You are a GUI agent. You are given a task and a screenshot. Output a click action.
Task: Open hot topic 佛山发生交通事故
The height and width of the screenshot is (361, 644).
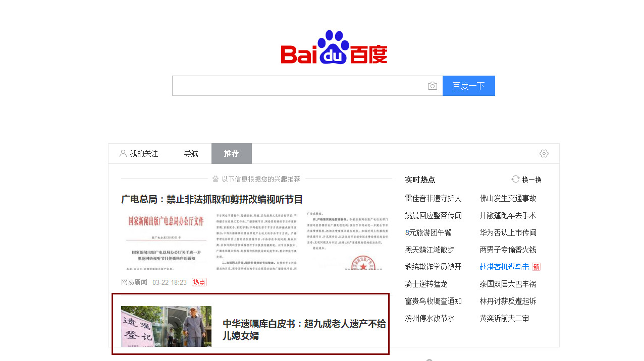pos(508,199)
